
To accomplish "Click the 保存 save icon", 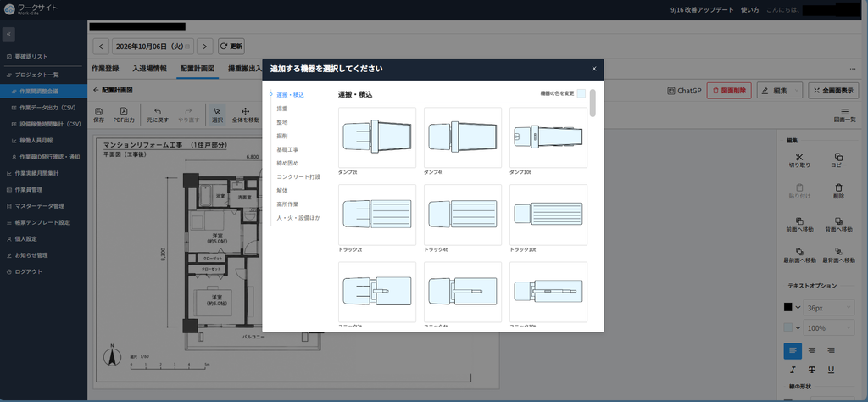I will (98, 111).
